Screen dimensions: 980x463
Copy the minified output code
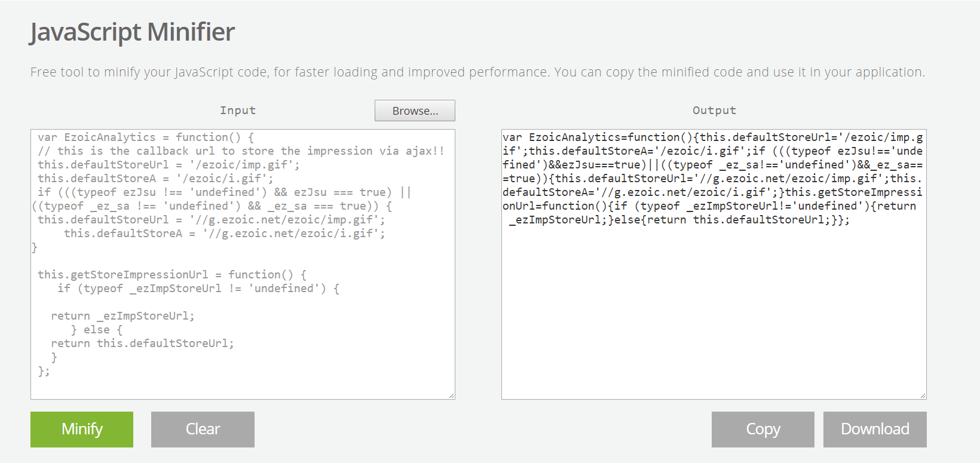tap(762, 429)
